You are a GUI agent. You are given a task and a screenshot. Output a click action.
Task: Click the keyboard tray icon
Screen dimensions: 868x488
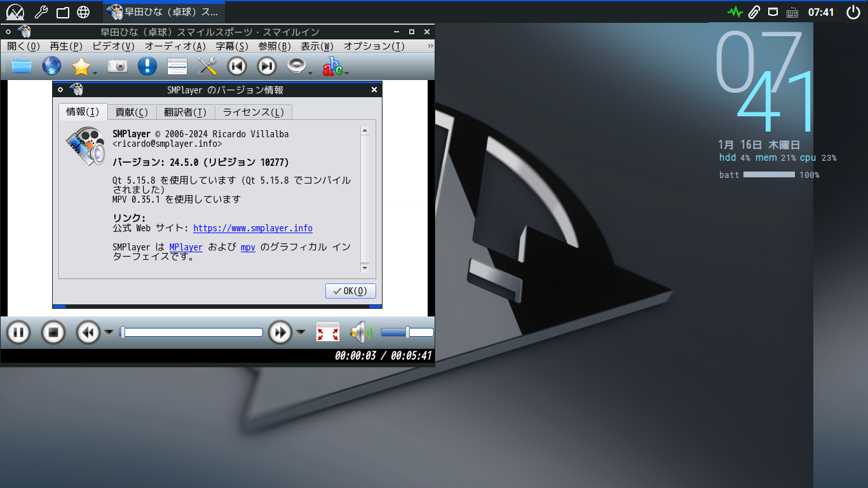792,11
